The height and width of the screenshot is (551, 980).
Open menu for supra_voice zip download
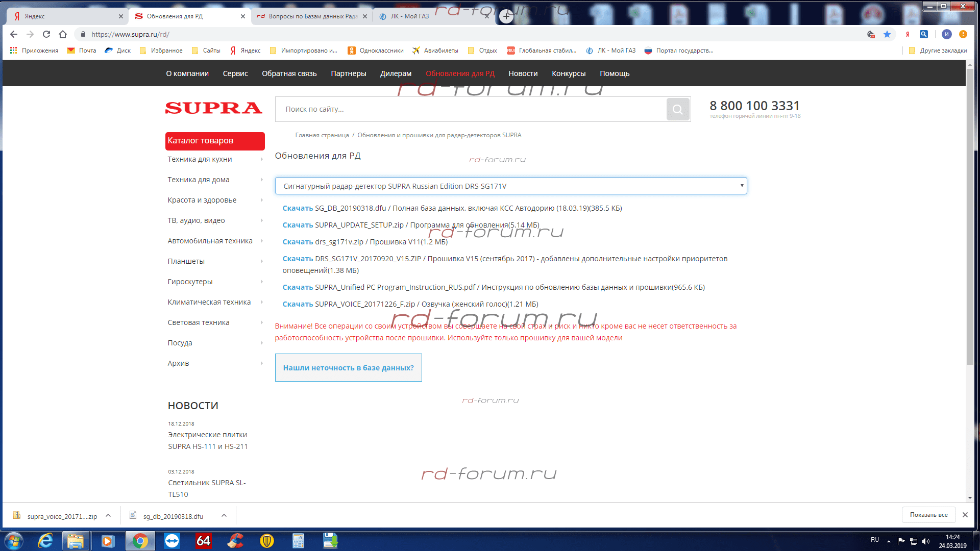(108, 516)
